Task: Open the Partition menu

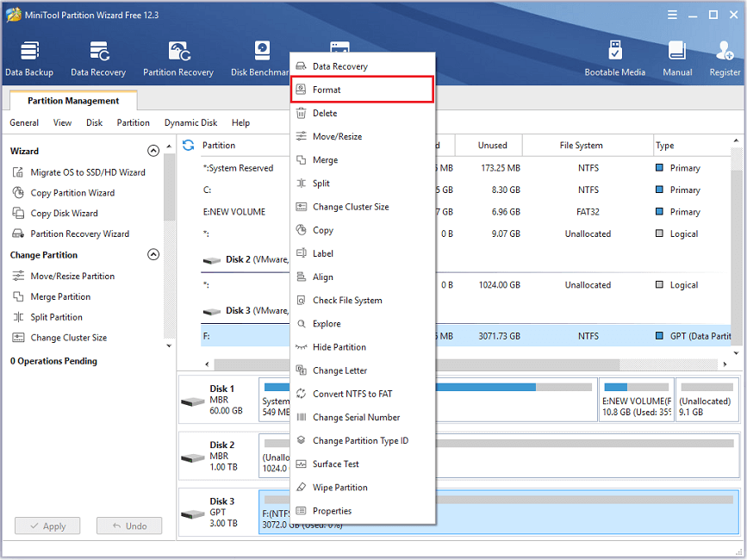Action: [134, 123]
